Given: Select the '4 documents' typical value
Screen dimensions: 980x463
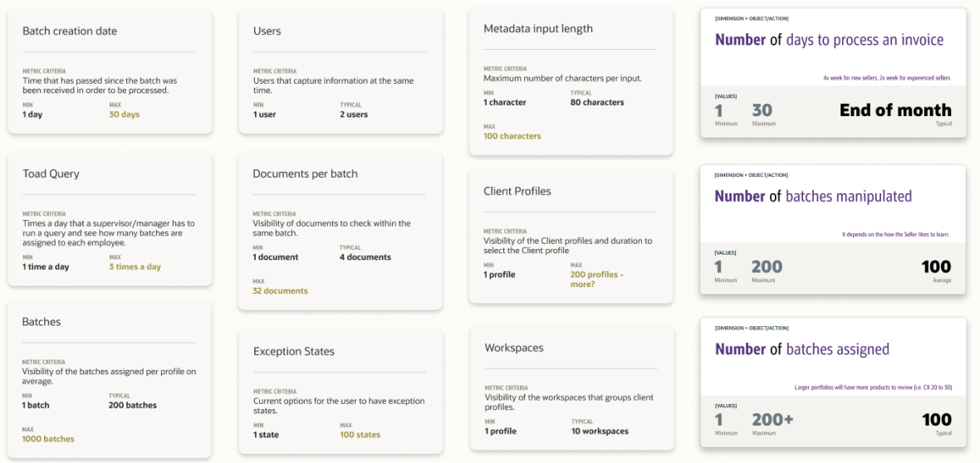Looking at the screenshot, I should (365, 256).
